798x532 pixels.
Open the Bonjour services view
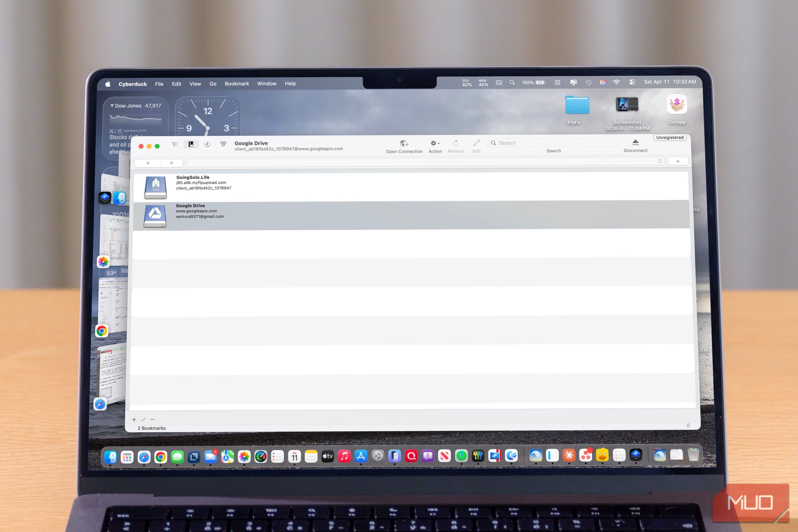point(223,144)
